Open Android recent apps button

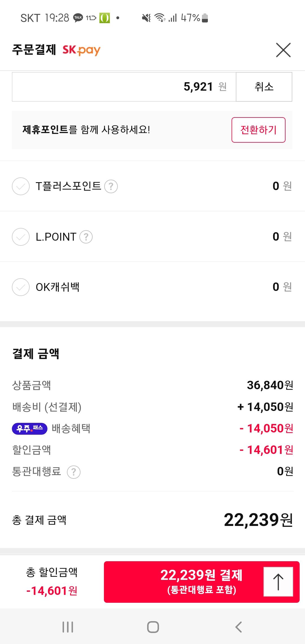pos(68,627)
